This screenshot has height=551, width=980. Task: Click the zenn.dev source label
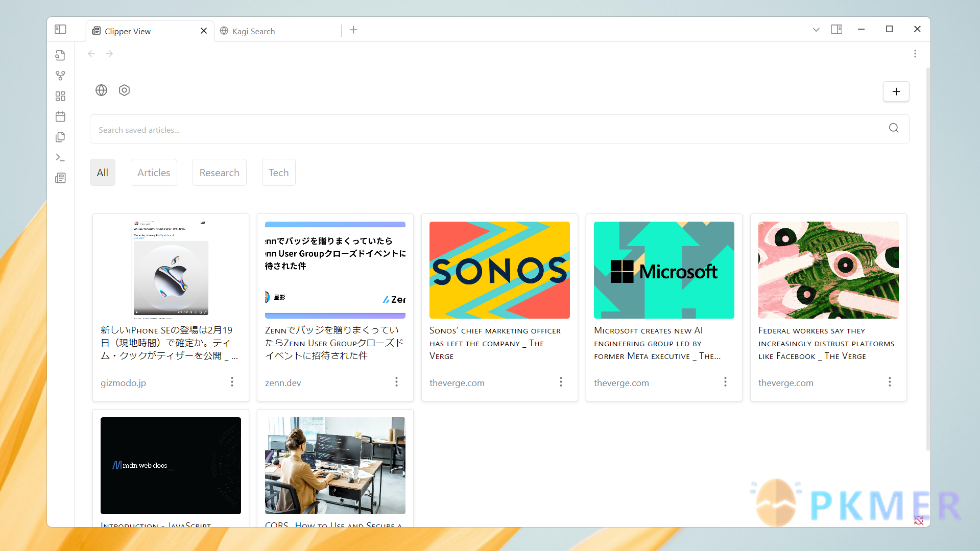pyautogui.click(x=283, y=383)
